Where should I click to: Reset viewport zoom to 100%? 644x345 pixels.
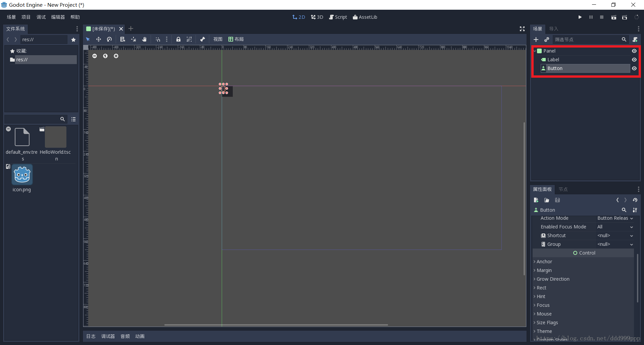(x=105, y=56)
